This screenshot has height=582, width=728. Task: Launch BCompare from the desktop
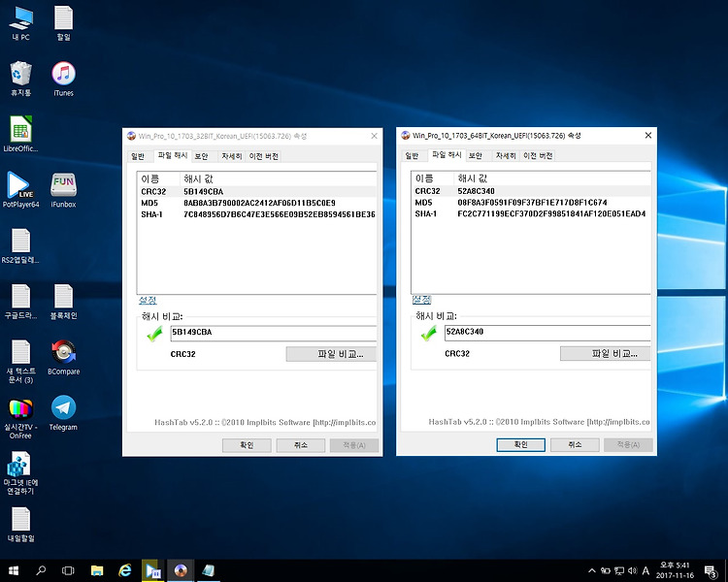click(64, 357)
